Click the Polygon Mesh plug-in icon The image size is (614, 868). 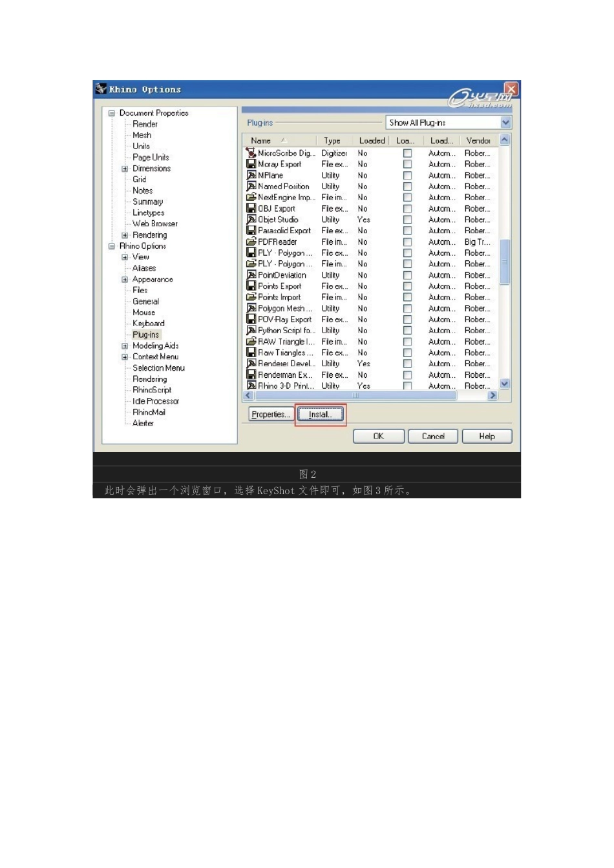pyautogui.click(x=251, y=308)
